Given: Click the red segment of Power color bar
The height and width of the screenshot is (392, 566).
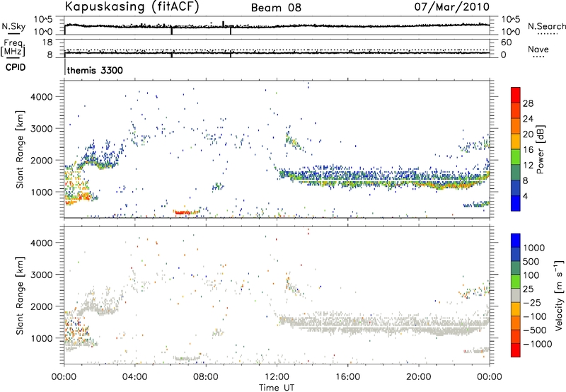Looking at the screenshot, I should (516, 95).
